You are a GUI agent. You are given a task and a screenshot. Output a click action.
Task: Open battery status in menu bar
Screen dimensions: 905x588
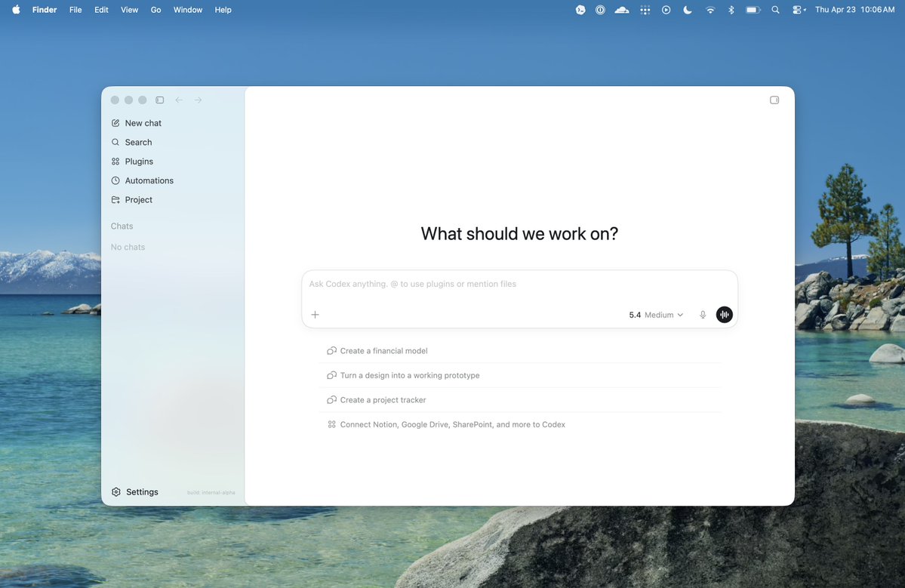753,10
